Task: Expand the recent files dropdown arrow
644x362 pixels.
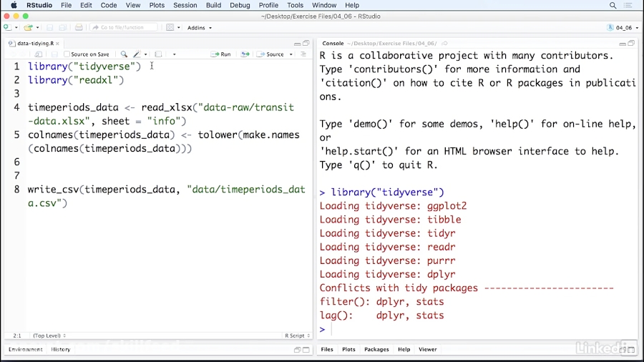Action: pos(37,27)
